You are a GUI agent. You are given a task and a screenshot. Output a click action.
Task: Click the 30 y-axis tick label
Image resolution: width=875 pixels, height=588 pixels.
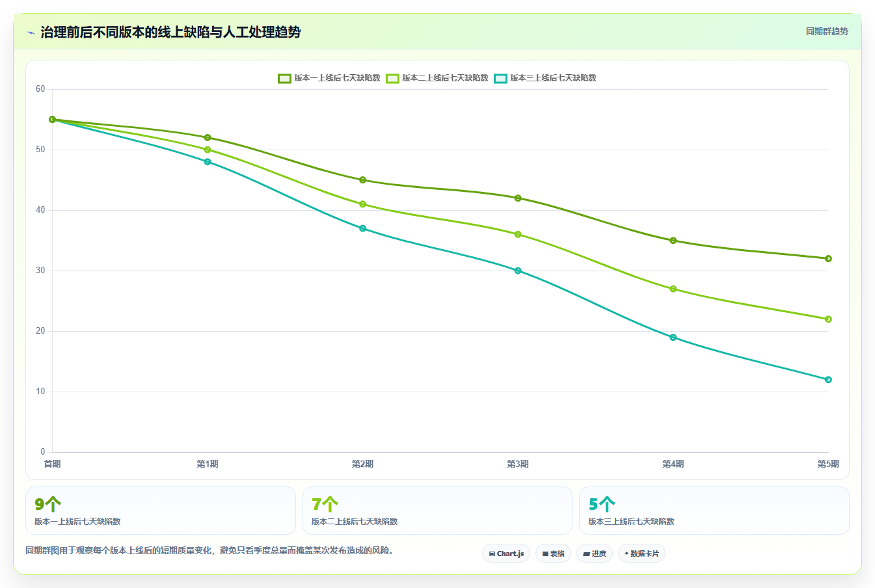[40, 271]
